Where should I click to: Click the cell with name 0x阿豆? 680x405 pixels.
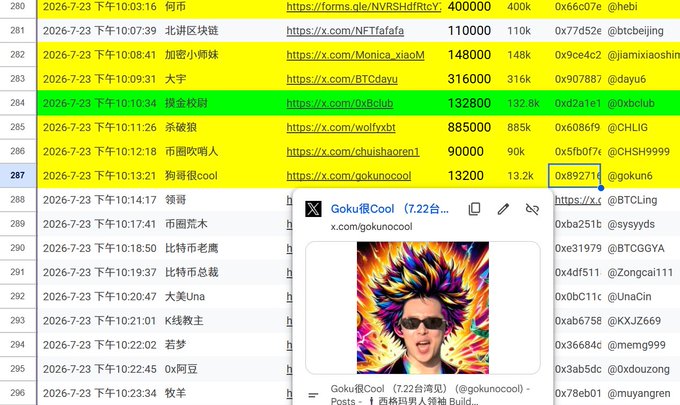pos(181,369)
